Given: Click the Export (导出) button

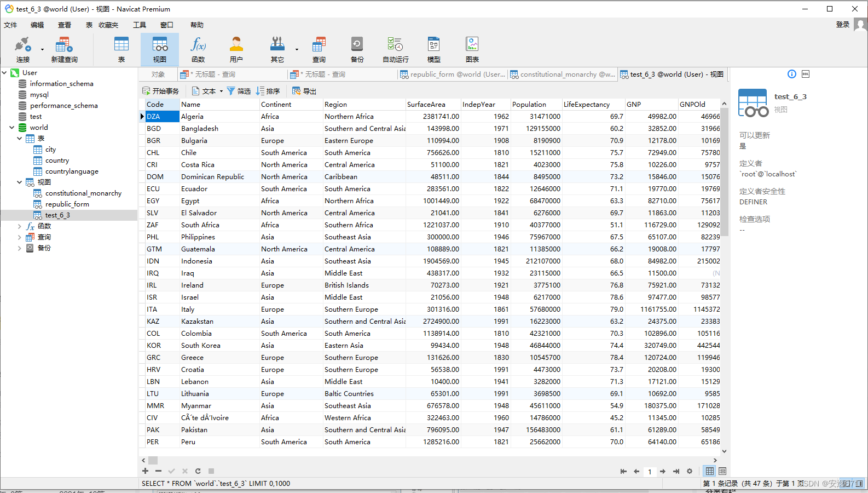Looking at the screenshot, I should (304, 91).
